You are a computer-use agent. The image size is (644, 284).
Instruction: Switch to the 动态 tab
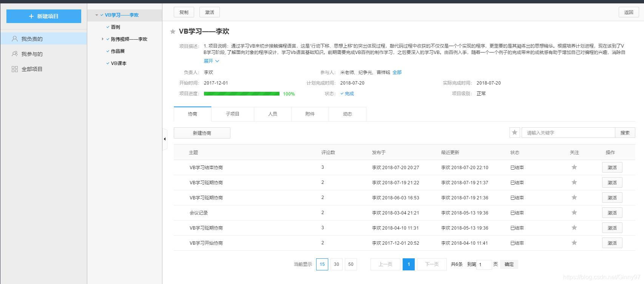click(x=347, y=114)
